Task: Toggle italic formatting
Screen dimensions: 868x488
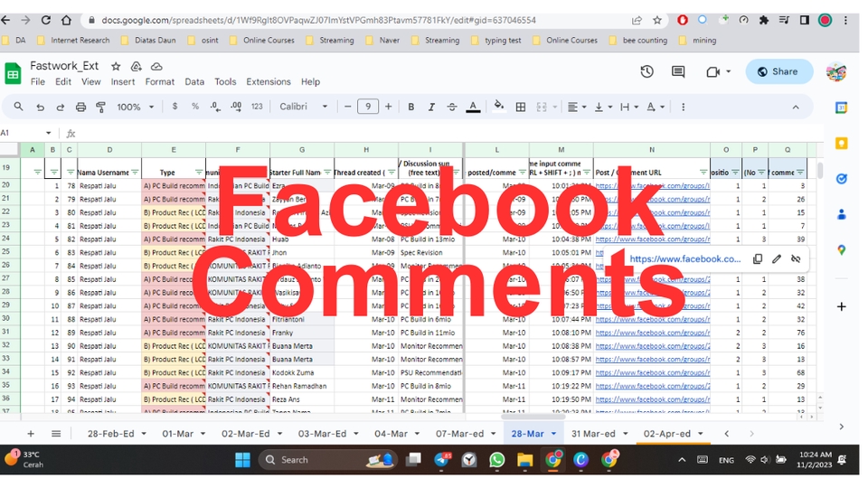Action: [431, 107]
